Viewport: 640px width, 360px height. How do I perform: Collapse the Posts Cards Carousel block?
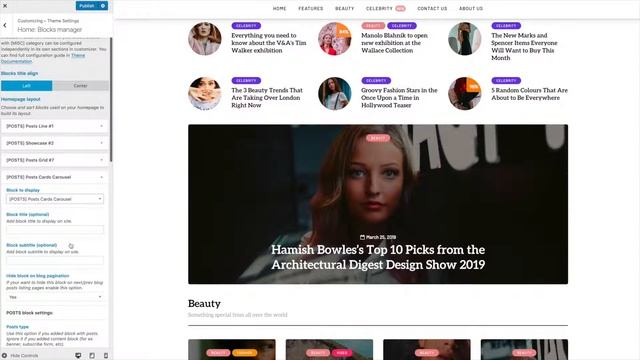[55, 177]
